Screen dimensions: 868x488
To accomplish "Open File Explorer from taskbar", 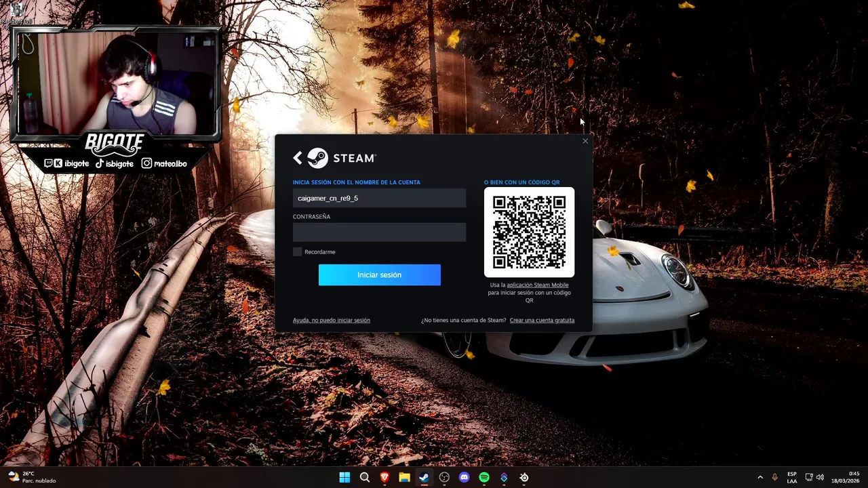I will click(404, 477).
